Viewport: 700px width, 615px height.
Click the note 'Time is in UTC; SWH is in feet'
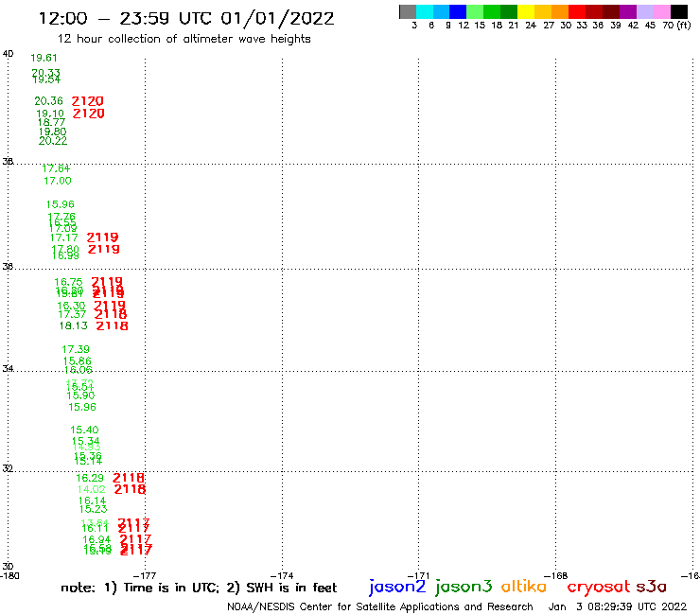199,588
